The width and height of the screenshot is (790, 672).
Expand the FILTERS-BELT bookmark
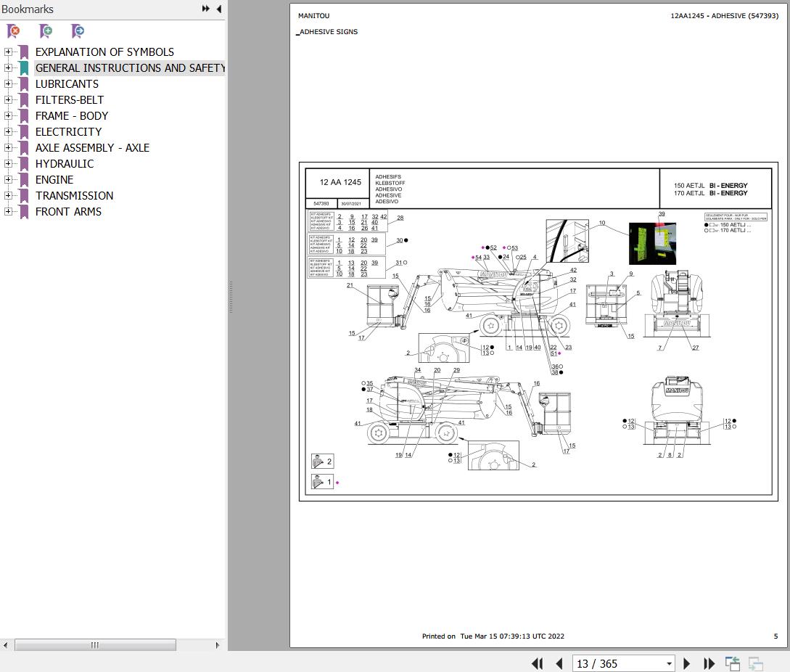(x=7, y=100)
